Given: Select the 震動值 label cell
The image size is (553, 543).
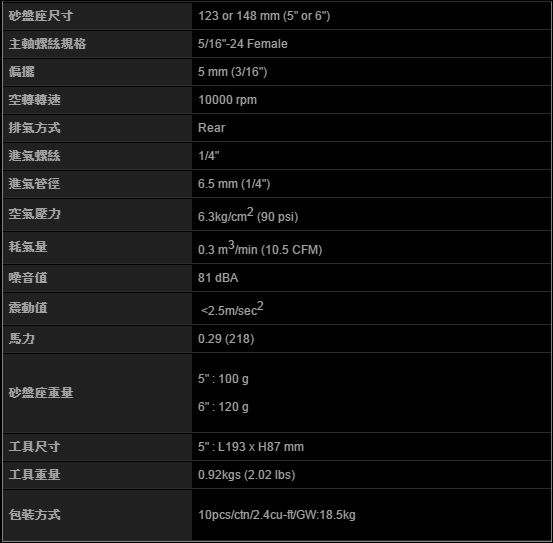Looking at the screenshot, I should (97, 308).
